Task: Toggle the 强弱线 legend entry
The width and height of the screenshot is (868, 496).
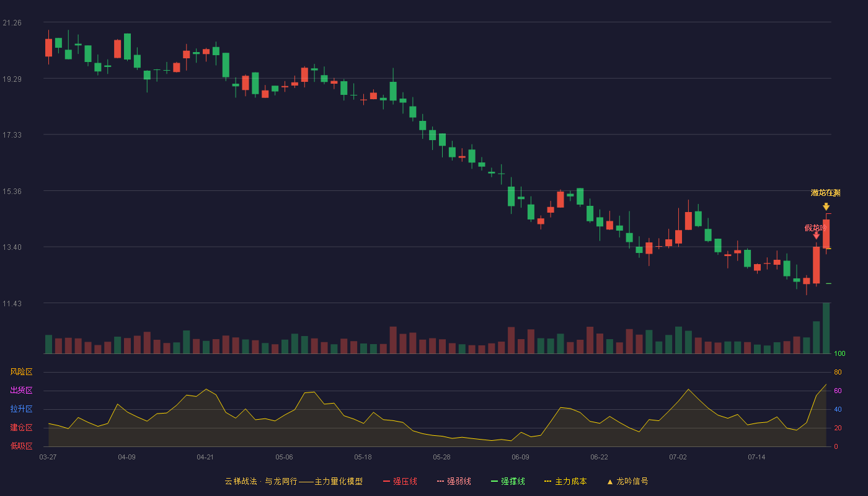Action: [x=454, y=481]
